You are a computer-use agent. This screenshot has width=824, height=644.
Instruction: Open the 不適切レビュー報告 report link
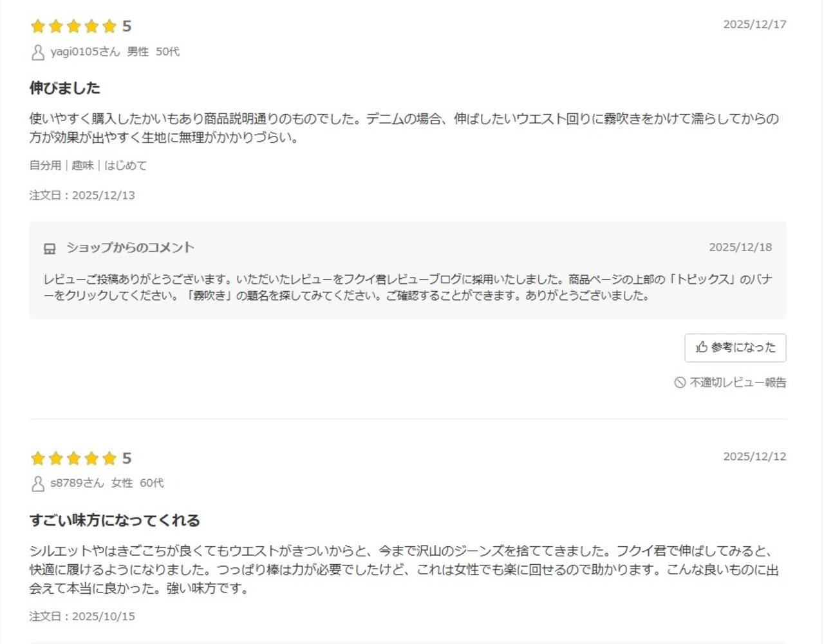click(x=738, y=383)
